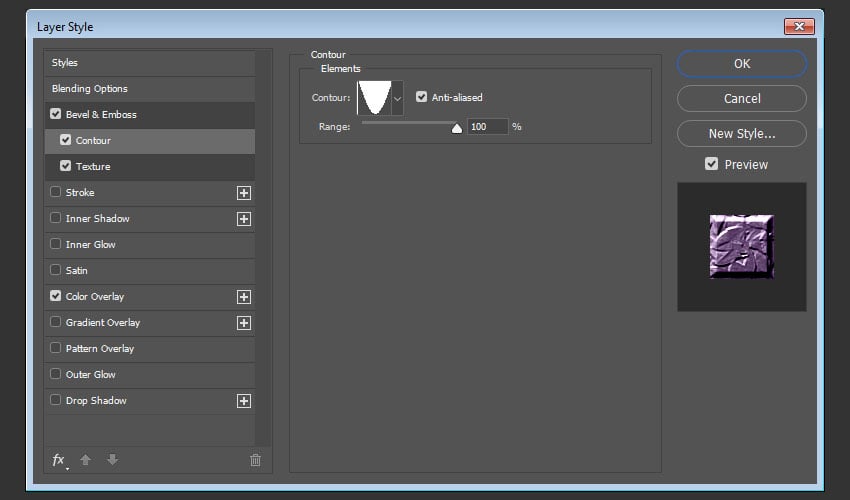This screenshot has width=850, height=500.
Task: Add another Stroke effect with plus icon
Action: [x=244, y=193]
